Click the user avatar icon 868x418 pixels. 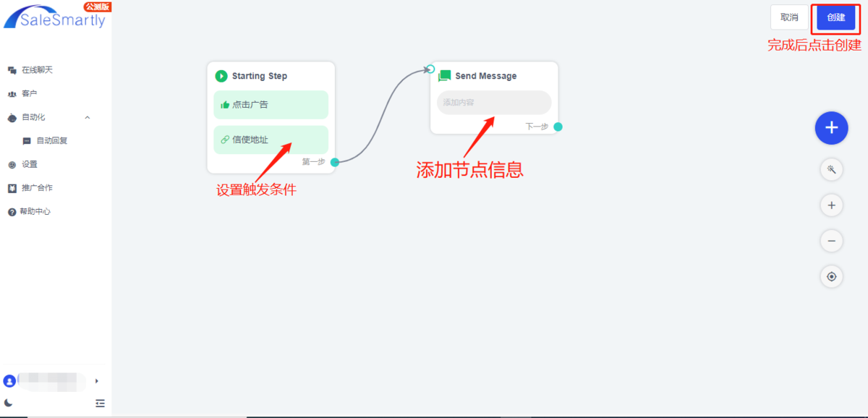click(9, 380)
